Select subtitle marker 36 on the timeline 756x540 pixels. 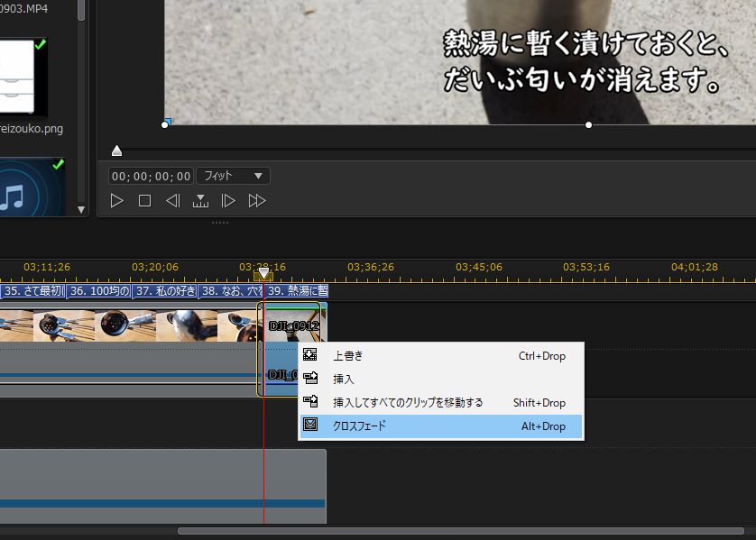click(99, 291)
